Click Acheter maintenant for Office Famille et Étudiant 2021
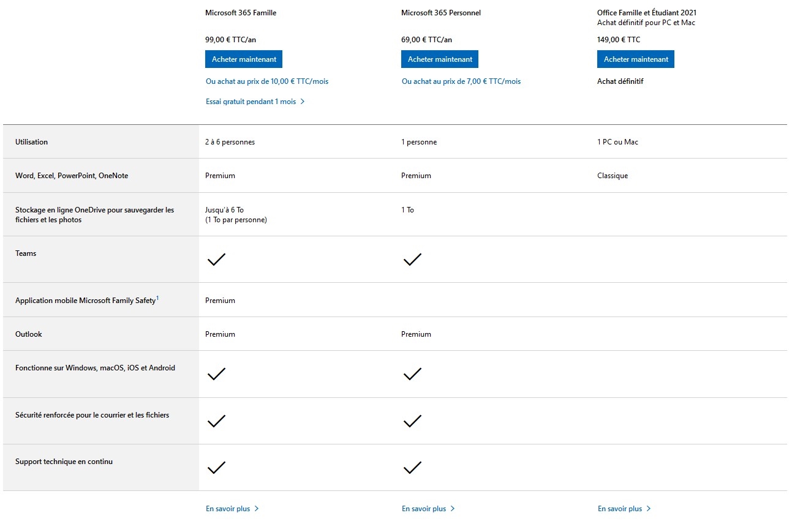The height and width of the screenshot is (532, 792). pyautogui.click(x=636, y=59)
